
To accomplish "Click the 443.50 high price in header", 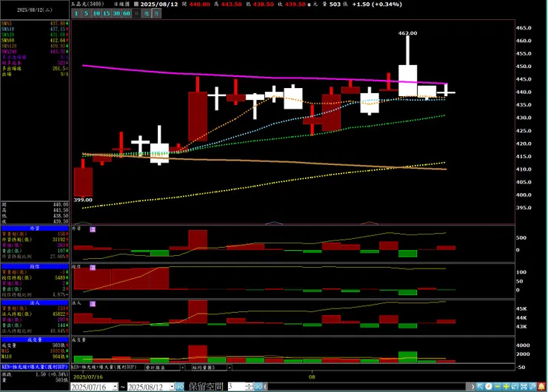I will (x=231, y=4).
